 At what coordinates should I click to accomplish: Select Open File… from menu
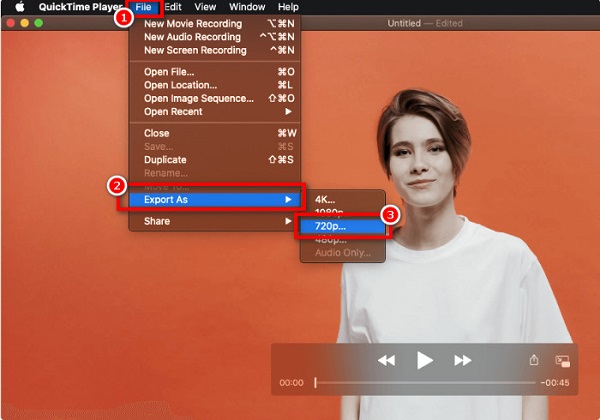[215, 72]
